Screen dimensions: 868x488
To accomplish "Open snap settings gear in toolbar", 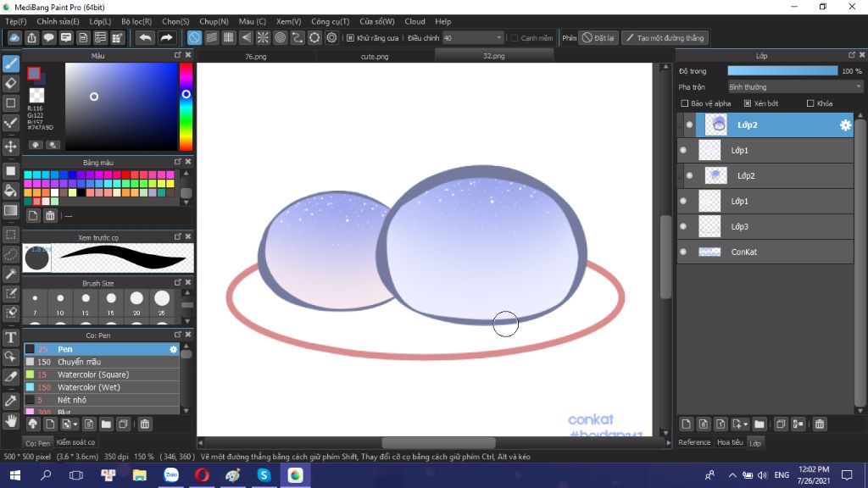I will pyautogui.click(x=331, y=37).
